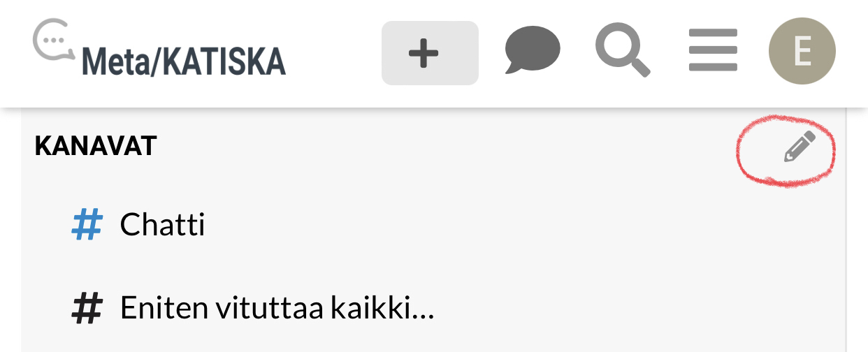Expand the three-line sidebar menu
The height and width of the screenshot is (352, 868).
(x=713, y=50)
